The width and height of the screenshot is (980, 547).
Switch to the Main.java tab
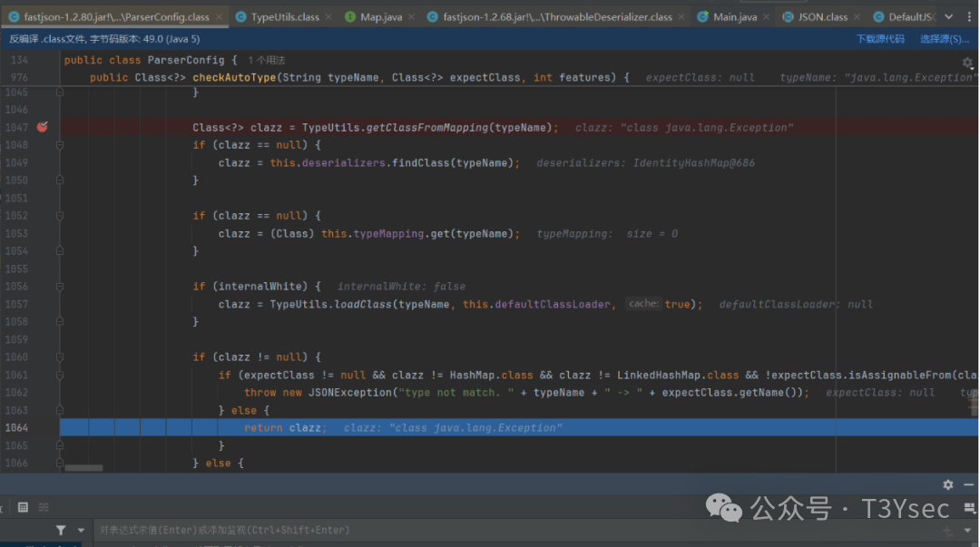point(735,15)
